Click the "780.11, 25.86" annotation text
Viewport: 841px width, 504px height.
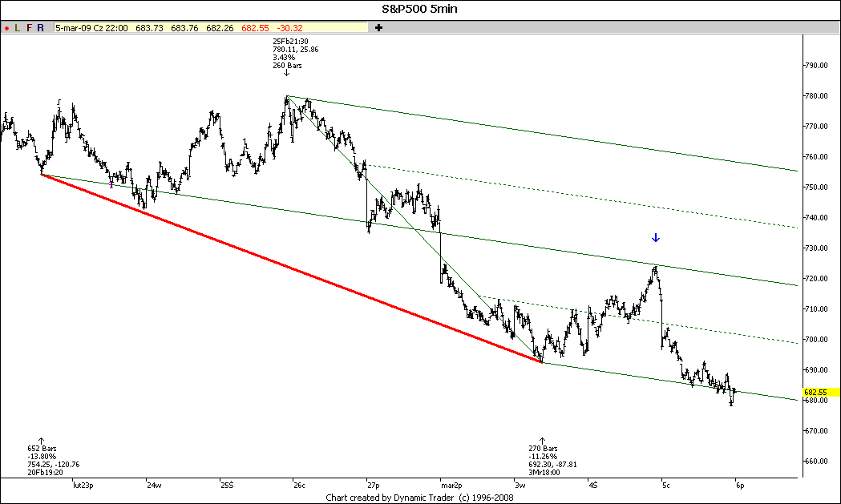tap(296, 50)
